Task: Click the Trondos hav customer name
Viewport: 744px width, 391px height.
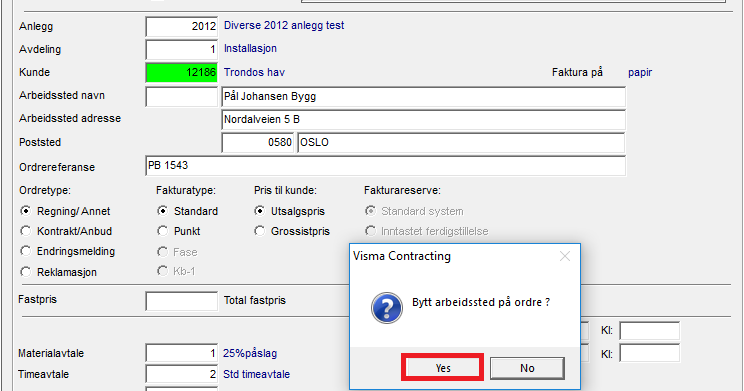Action: pyautogui.click(x=254, y=72)
